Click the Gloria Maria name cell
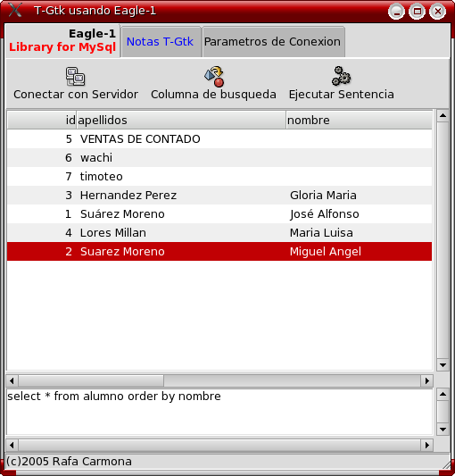455x476 pixels. (323, 196)
